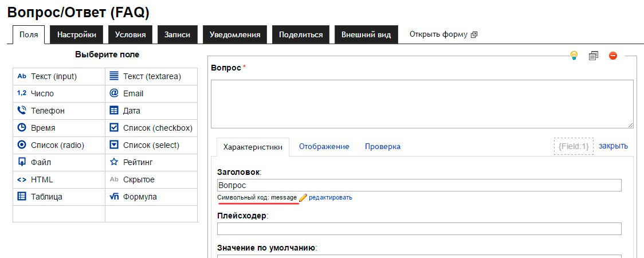Switch to the Настройки tab
The height and width of the screenshot is (258, 644).
tap(76, 34)
